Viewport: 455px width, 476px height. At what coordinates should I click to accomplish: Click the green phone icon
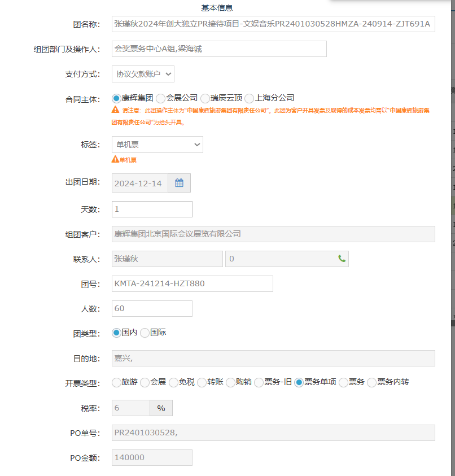(342, 259)
